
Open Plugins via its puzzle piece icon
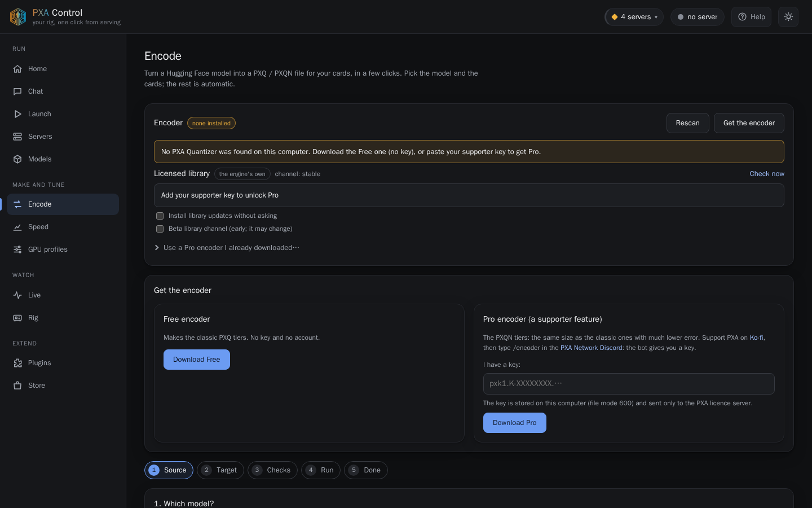point(17,363)
